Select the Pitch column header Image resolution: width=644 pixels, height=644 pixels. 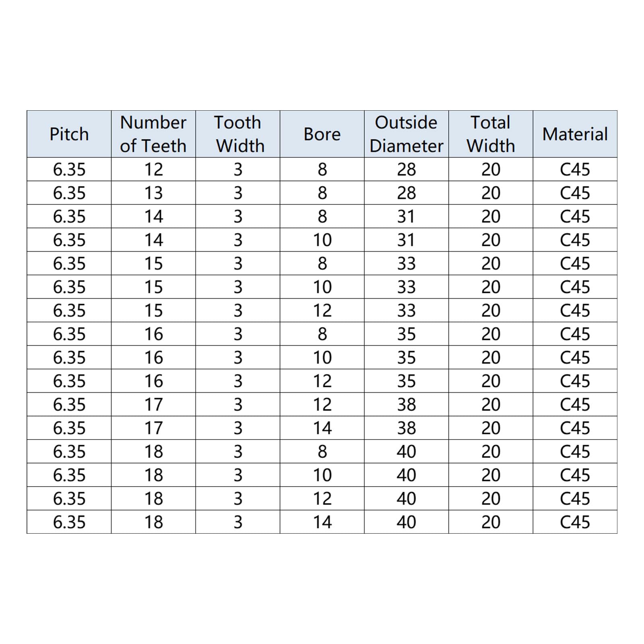click(69, 134)
